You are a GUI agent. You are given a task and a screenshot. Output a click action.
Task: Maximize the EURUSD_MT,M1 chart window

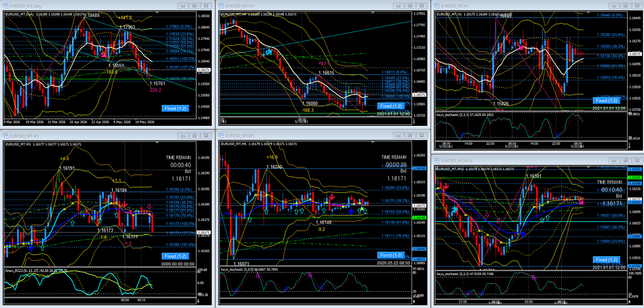tap(194, 134)
